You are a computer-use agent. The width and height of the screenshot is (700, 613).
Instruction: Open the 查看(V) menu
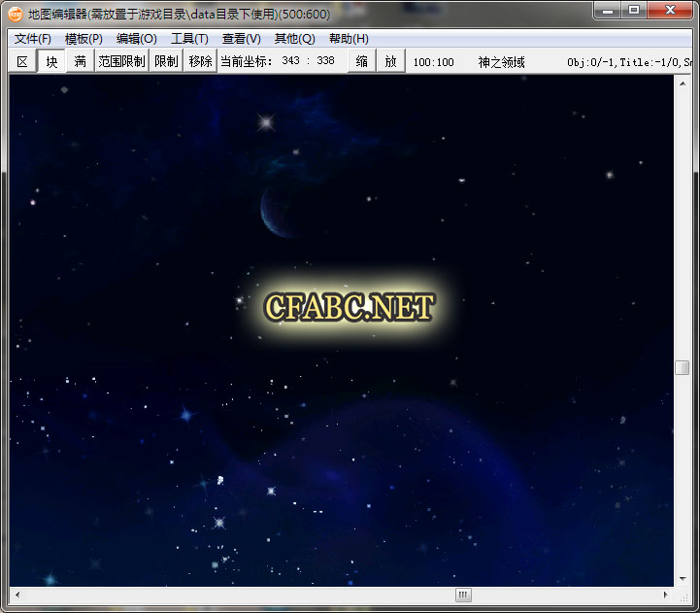pyautogui.click(x=241, y=39)
